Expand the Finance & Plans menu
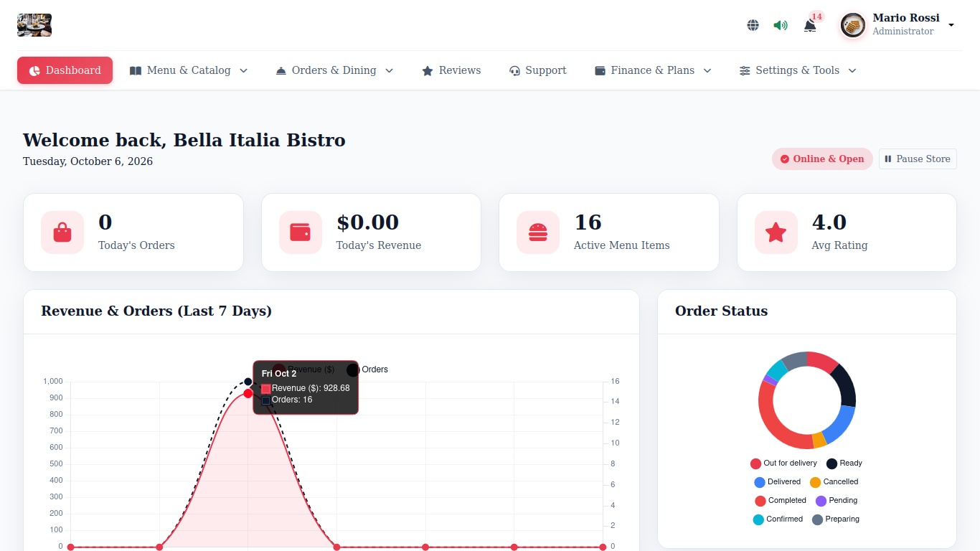The height and width of the screenshot is (551, 980). 653,70
